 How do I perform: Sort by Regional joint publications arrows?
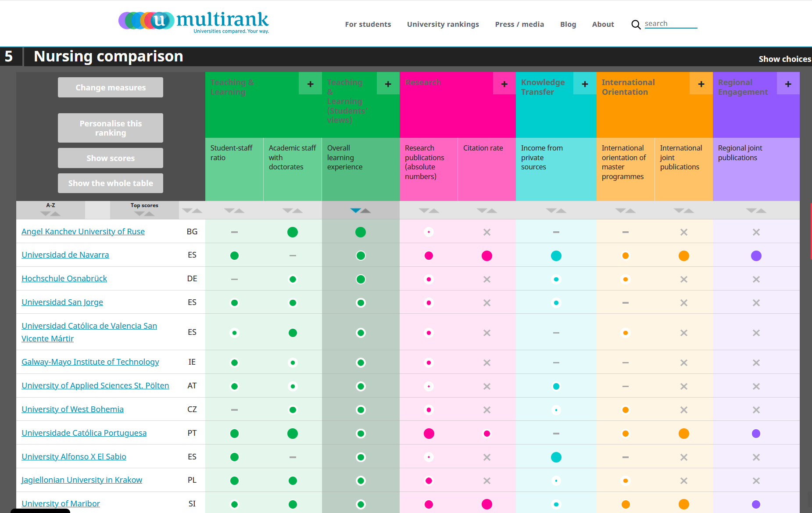[x=756, y=211]
